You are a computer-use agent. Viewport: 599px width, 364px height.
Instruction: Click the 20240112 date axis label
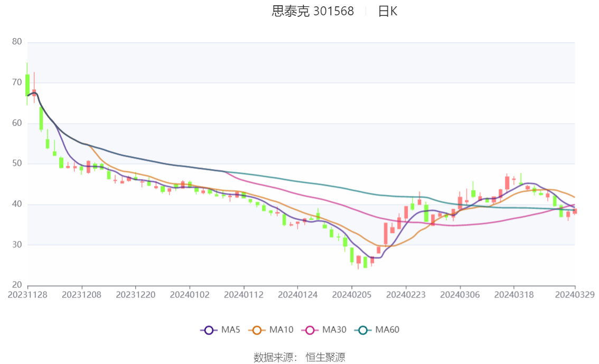(244, 295)
